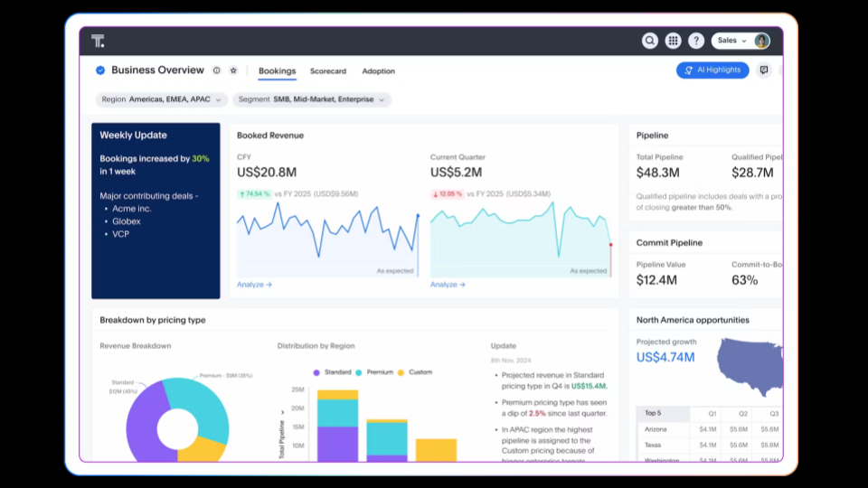Image resolution: width=868 pixels, height=488 pixels.
Task: Open search with the magnifier icon
Action: click(649, 41)
